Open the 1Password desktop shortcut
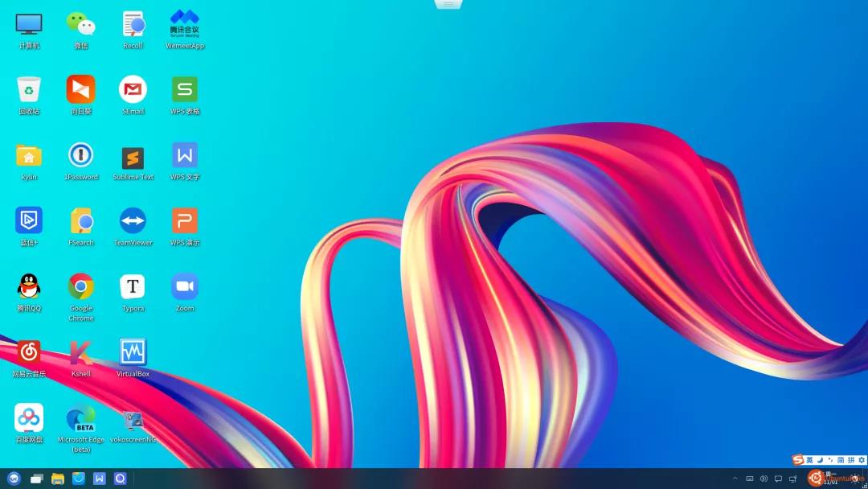 80,155
